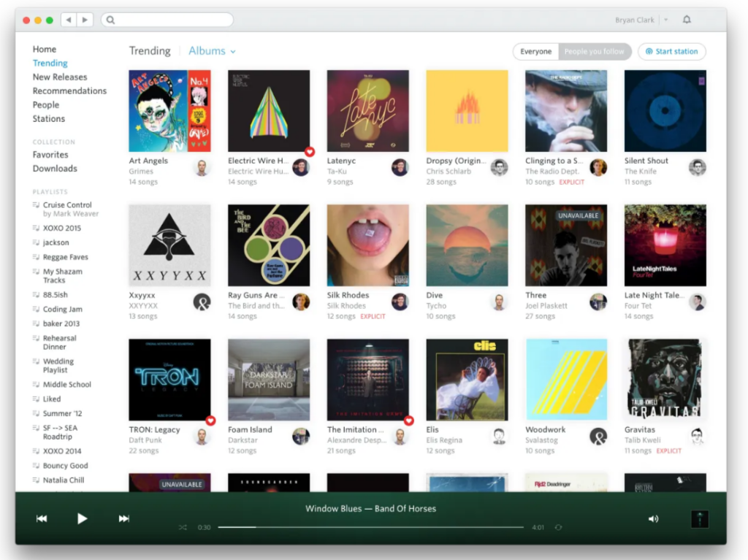The width and height of the screenshot is (748, 560).
Task: Click user avatar next to Ray Guns Are album
Action: 301,302
